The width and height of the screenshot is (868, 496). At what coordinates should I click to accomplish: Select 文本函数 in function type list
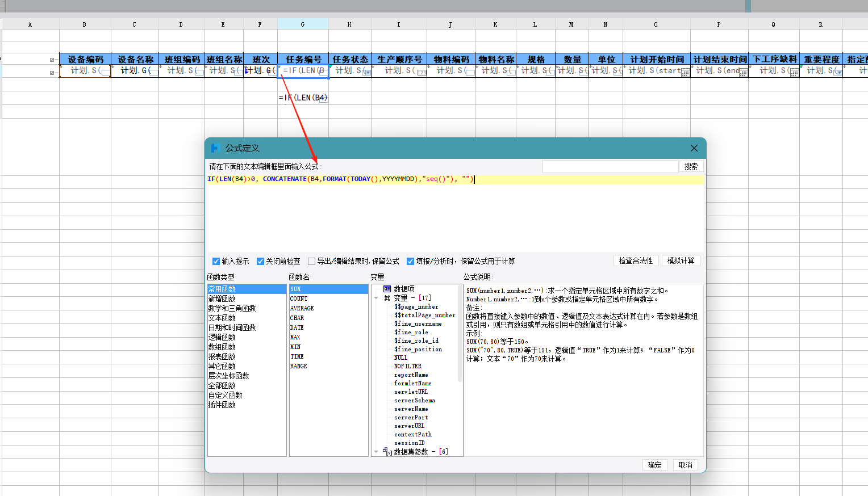[x=222, y=318]
